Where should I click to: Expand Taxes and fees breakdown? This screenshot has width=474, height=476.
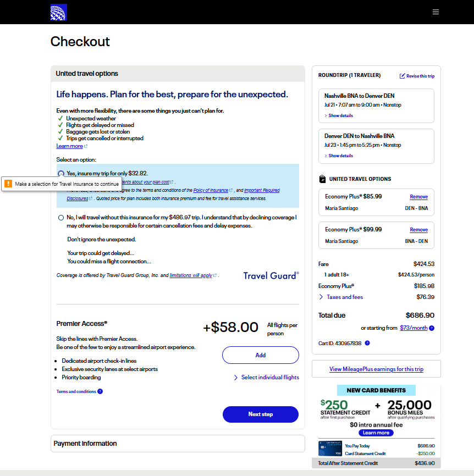tap(341, 297)
